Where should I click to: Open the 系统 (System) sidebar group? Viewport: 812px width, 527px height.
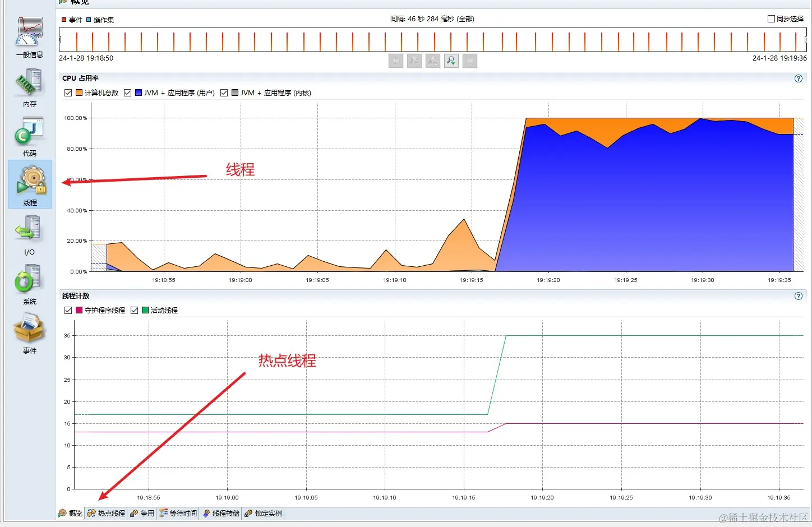30,284
